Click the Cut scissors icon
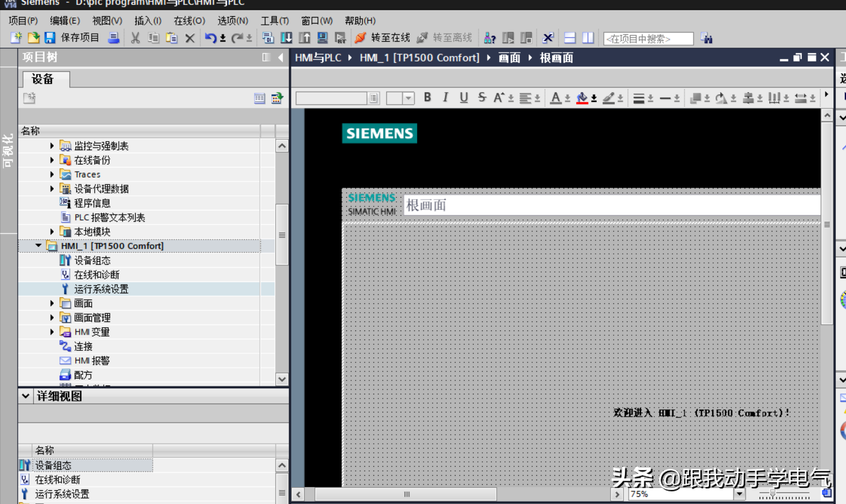 pos(135,38)
